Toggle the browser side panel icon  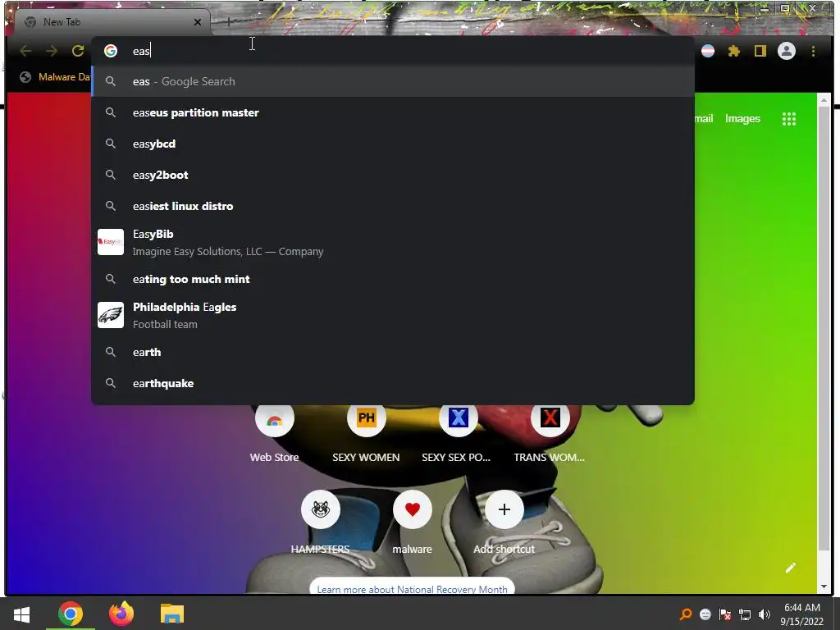760,51
